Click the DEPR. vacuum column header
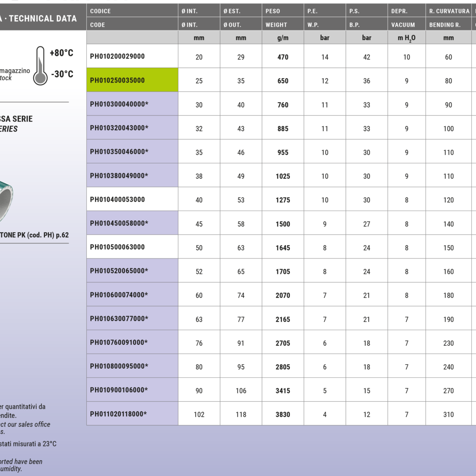This screenshot has height=476, width=476. [x=399, y=11]
